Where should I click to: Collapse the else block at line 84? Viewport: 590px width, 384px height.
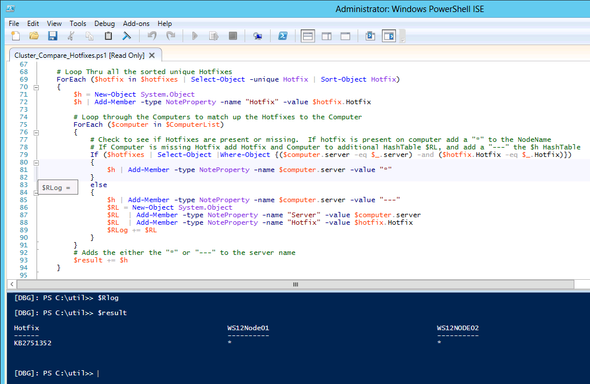click(x=36, y=193)
